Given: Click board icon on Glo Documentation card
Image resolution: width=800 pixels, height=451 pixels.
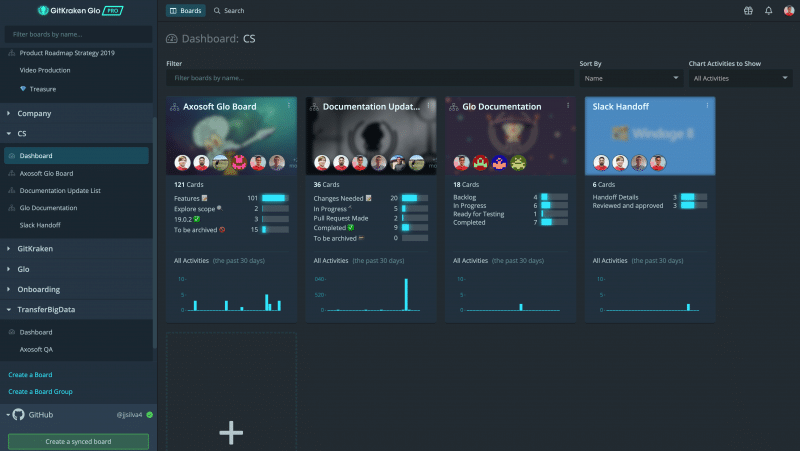Looking at the screenshot, I should [x=454, y=107].
